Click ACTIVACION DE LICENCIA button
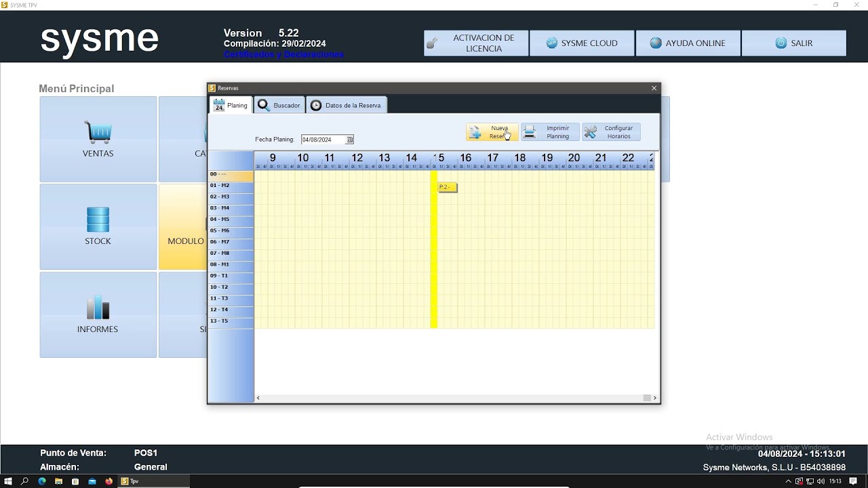 click(476, 43)
